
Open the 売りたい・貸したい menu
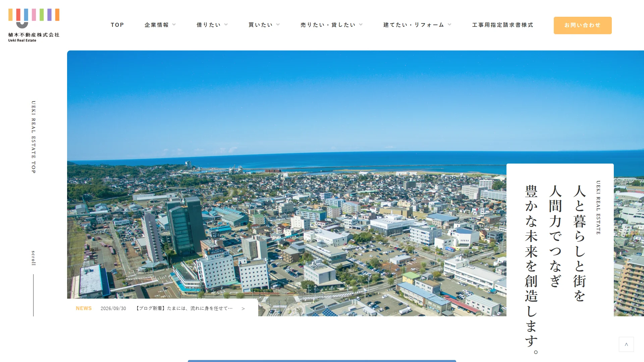click(328, 25)
